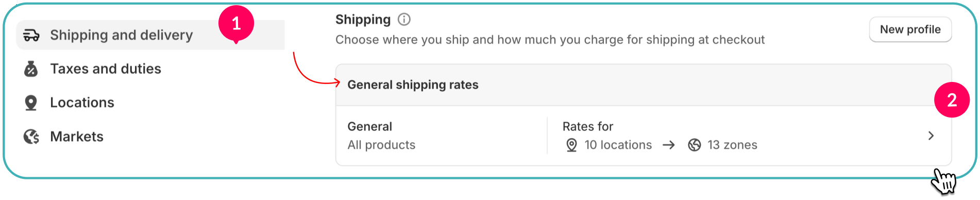980x200 pixels.
Task: Click the New profile button
Action: (910, 29)
